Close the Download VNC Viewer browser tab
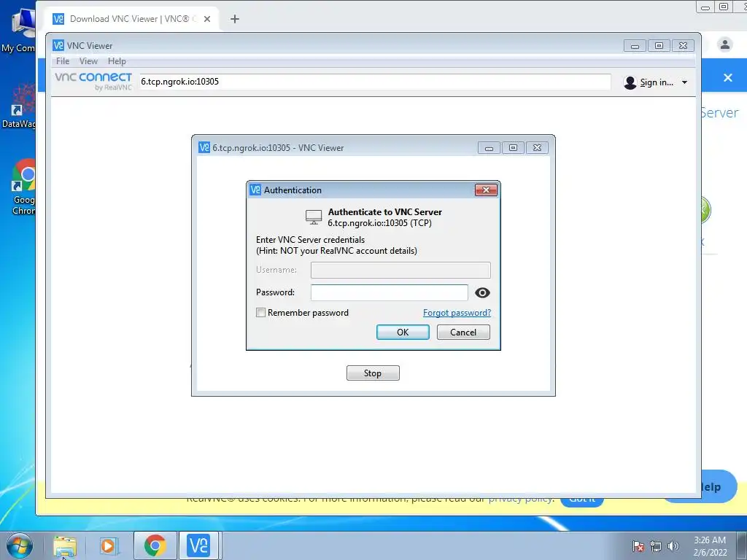Screen dimensions: 747x560 [x=207, y=19]
